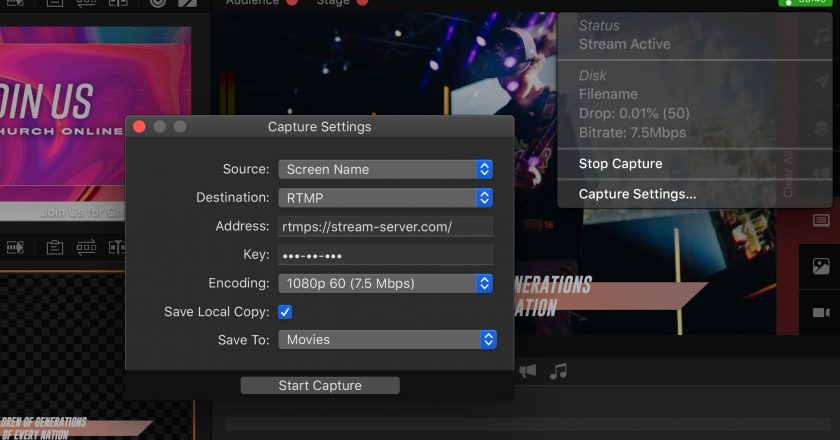Select Stop Capture in the capture menu
The image size is (840, 440).
tap(620, 163)
